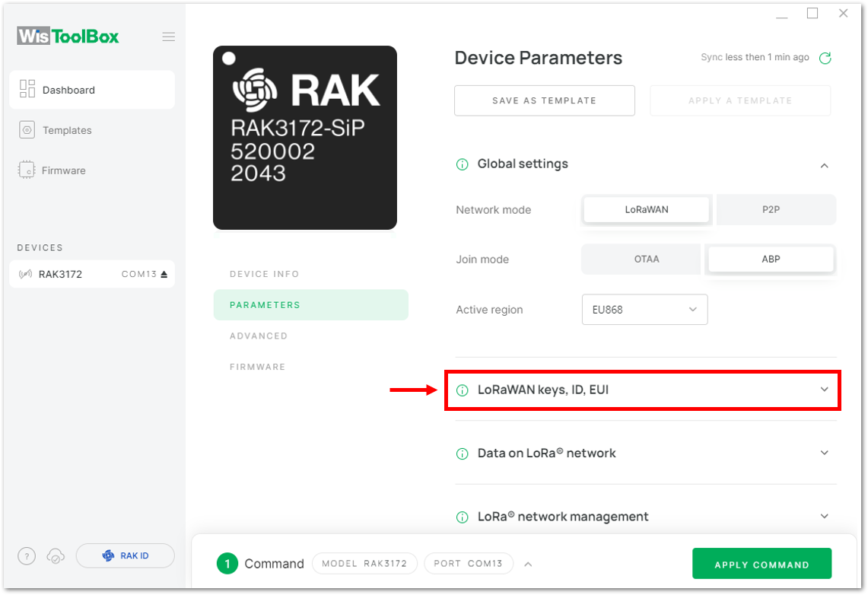Sign in with RAK ID button
868x595 pixels.
(125, 555)
